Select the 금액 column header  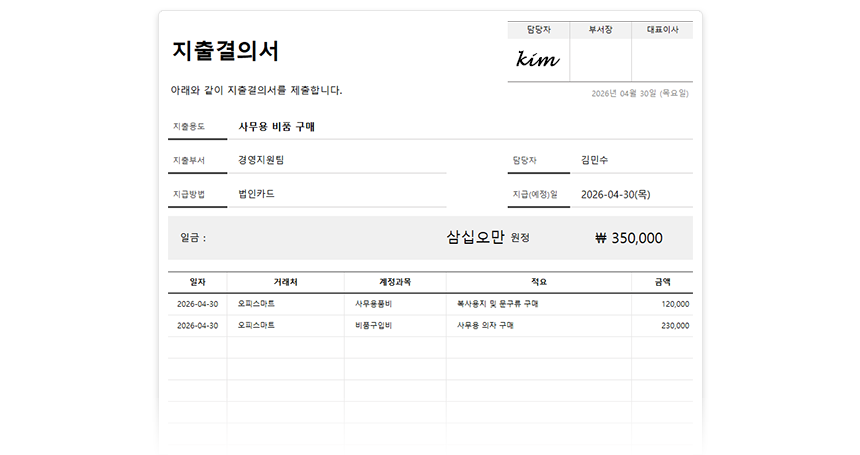pyautogui.click(x=662, y=282)
